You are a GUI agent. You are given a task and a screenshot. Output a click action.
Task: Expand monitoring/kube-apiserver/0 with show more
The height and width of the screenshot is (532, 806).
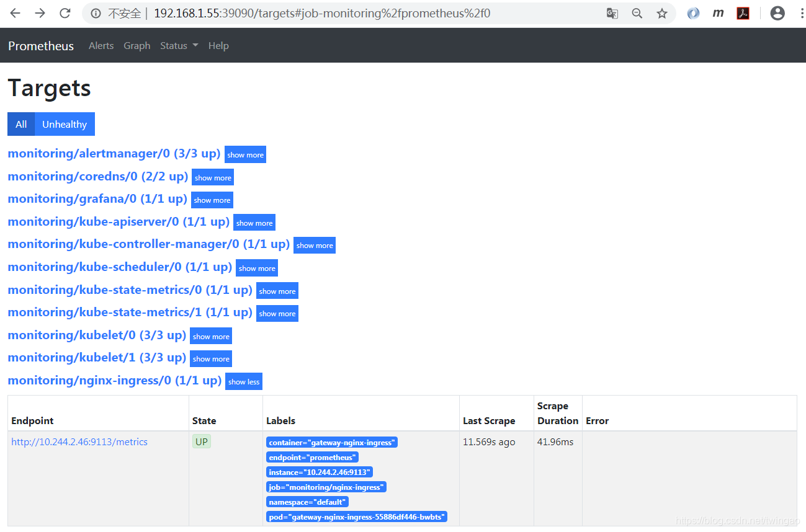tap(254, 223)
